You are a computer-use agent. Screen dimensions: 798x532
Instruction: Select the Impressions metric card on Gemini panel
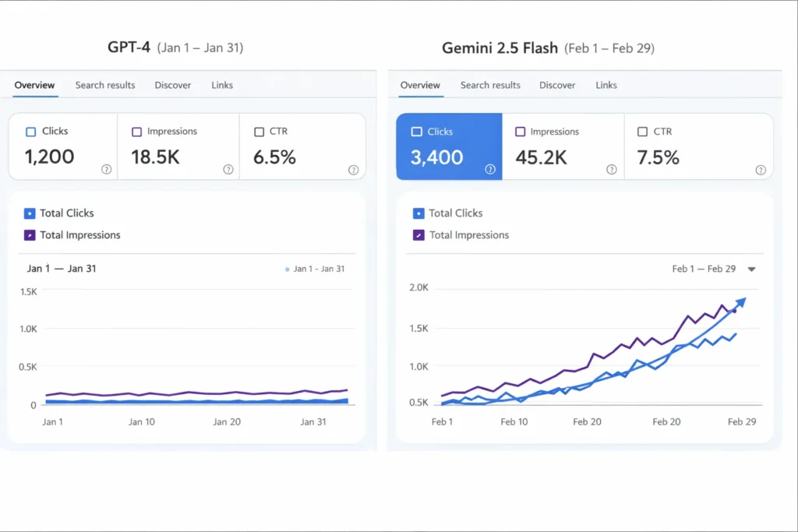563,146
